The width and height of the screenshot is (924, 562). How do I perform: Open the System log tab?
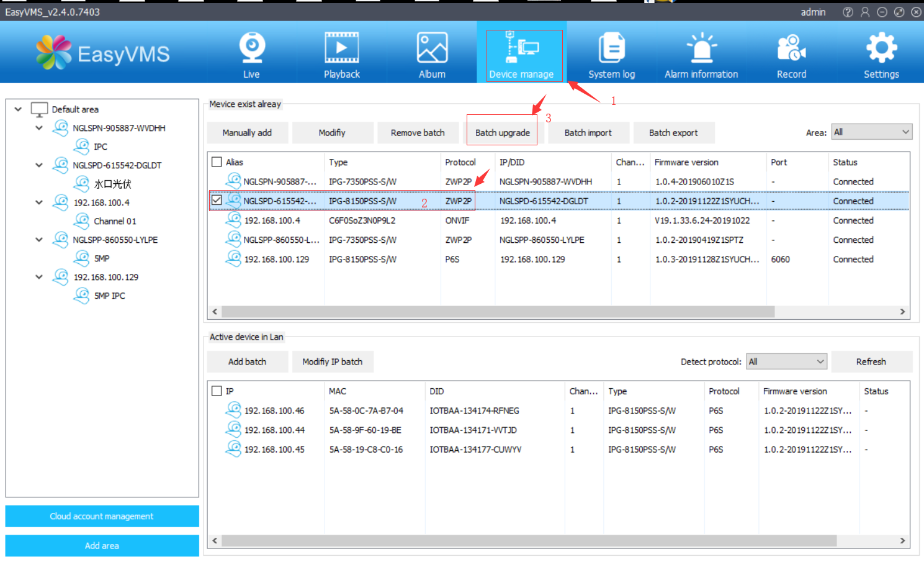tap(612, 55)
